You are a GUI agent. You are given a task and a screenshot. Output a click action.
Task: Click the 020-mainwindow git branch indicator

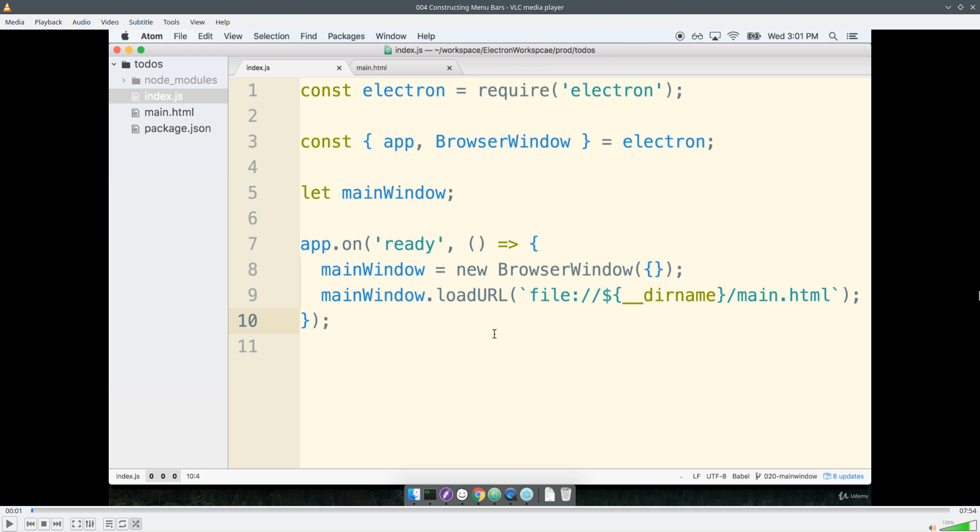pos(786,476)
